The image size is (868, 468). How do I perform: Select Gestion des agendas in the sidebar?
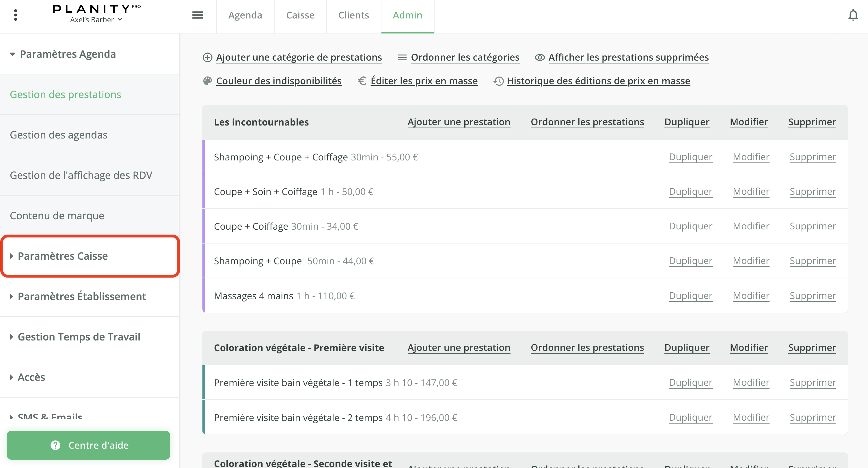(x=58, y=135)
